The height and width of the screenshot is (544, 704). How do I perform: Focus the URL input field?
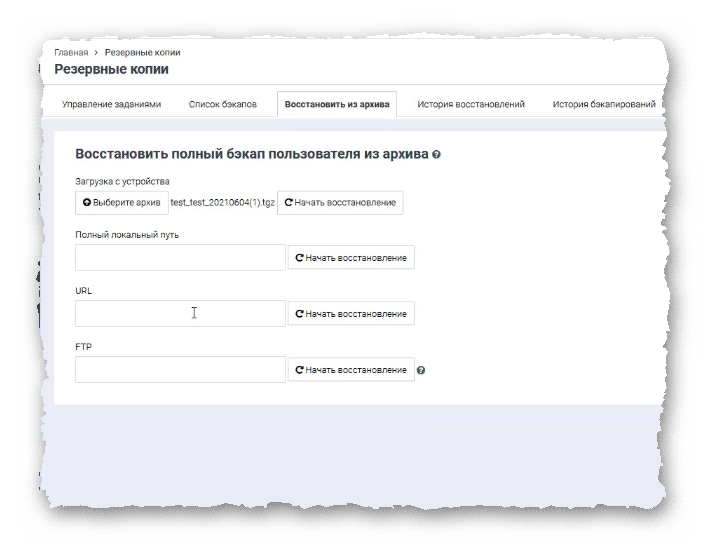point(180,313)
